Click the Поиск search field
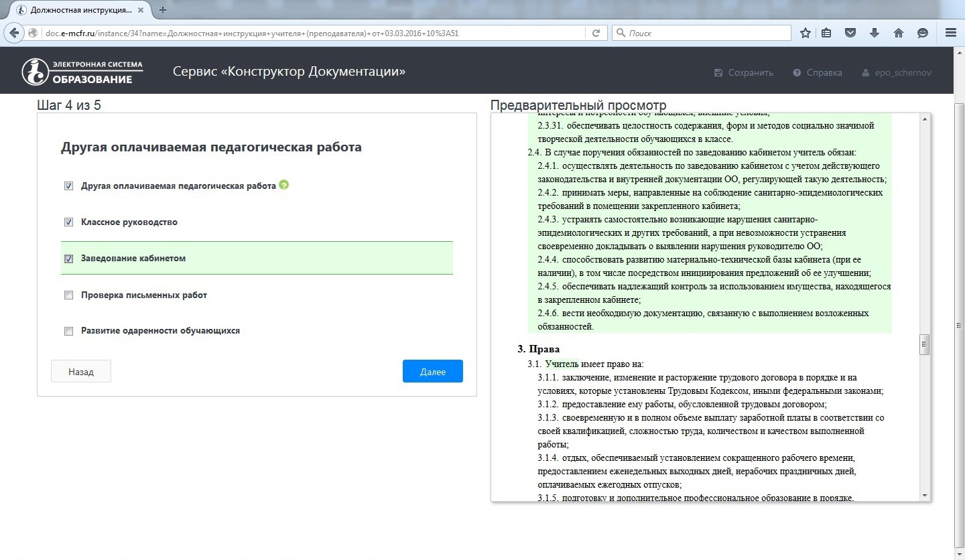 [x=702, y=33]
